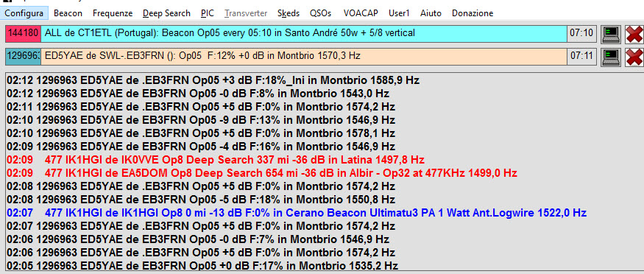644x274 pixels.
Task: Open the Aiuto menu
Action: [431, 13]
